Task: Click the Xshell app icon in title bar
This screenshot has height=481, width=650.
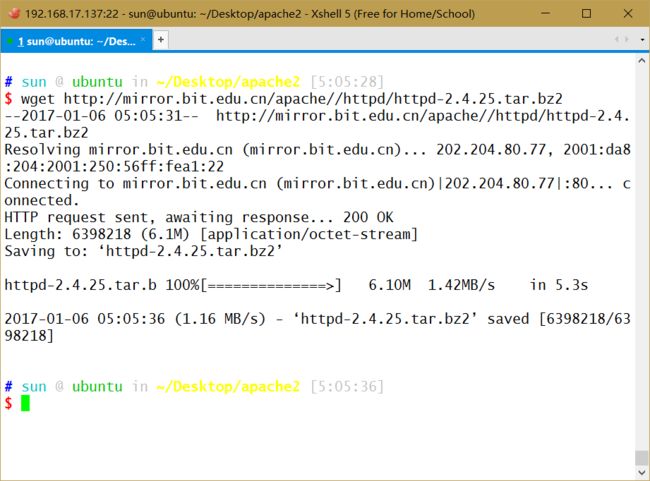Action: tap(14, 13)
